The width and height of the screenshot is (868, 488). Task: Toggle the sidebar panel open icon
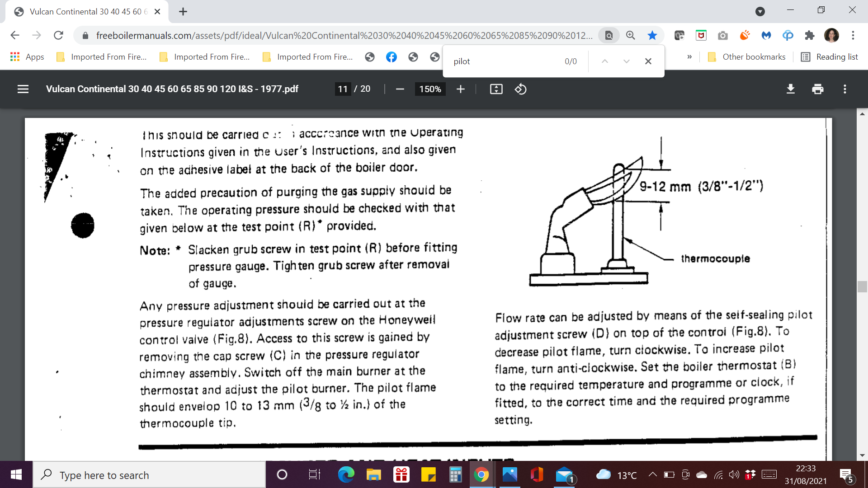(22, 89)
